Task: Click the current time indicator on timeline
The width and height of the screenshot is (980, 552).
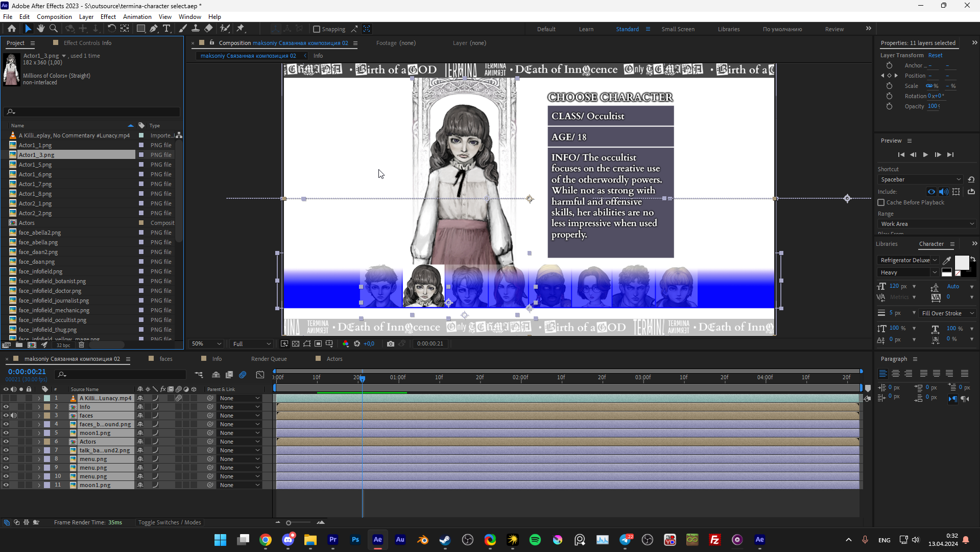Action: pyautogui.click(x=362, y=379)
